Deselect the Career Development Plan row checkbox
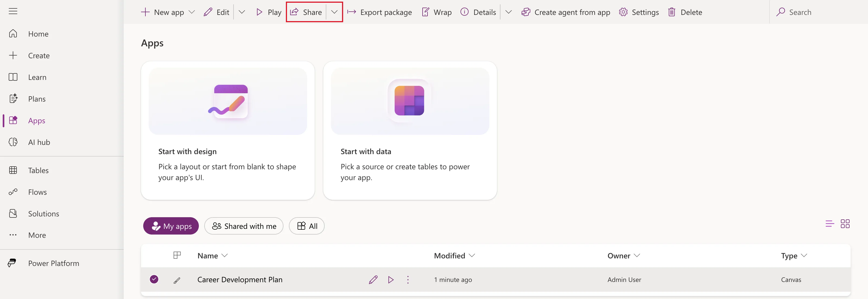The width and height of the screenshot is (868, 299). pos(154,279)
